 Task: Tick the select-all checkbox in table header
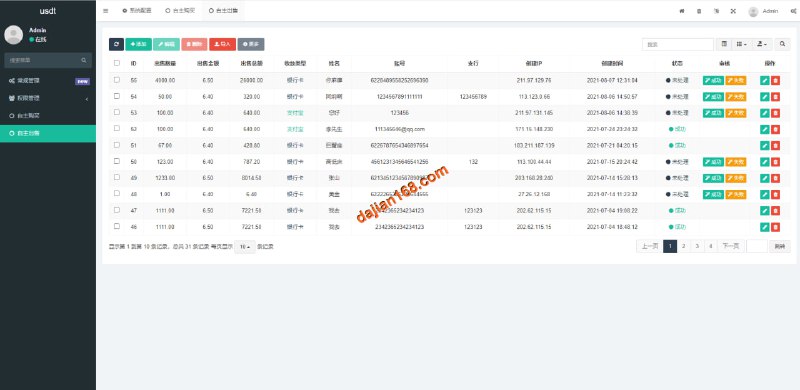[117, 63]
